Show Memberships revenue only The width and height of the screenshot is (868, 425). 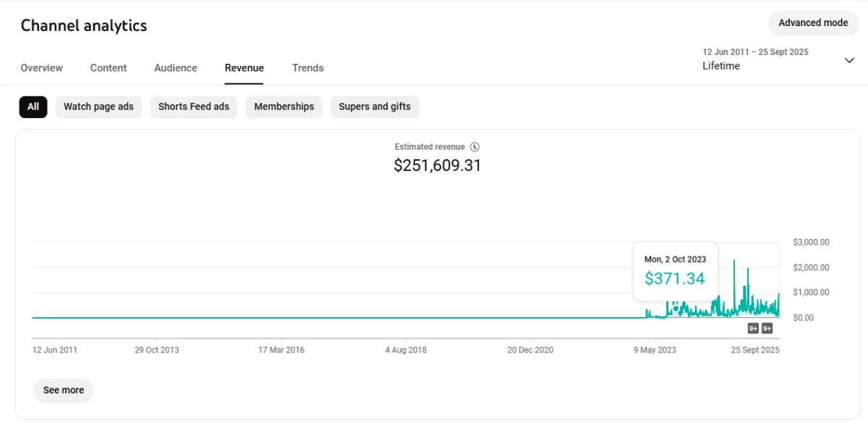tap(284, 107)
